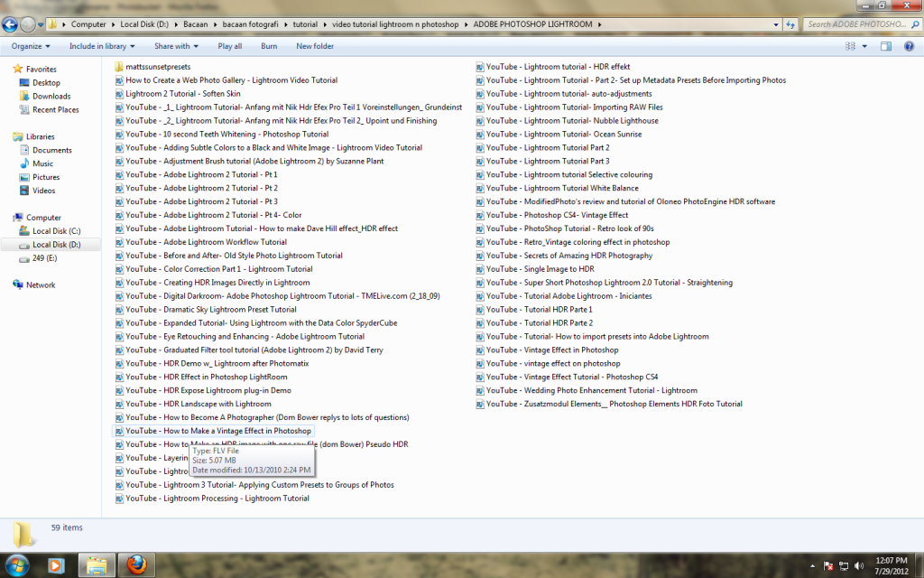Open the Organize menu

(x=31, y=46)
